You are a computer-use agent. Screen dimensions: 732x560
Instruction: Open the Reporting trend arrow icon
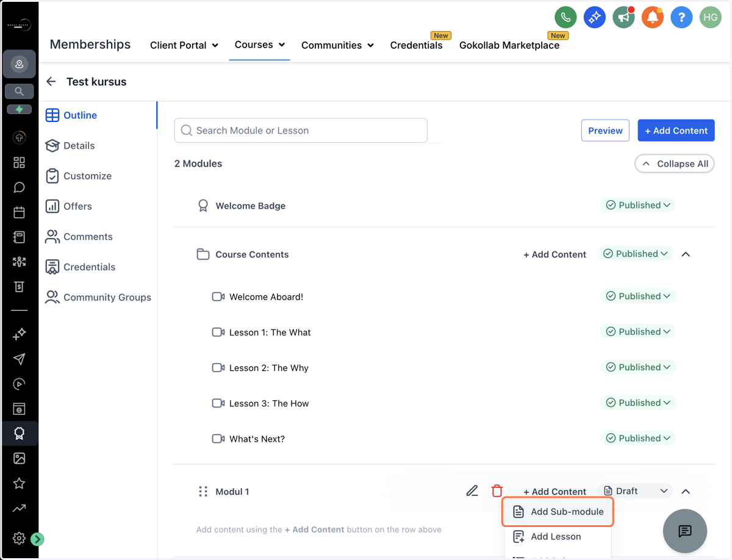point(19,508)
